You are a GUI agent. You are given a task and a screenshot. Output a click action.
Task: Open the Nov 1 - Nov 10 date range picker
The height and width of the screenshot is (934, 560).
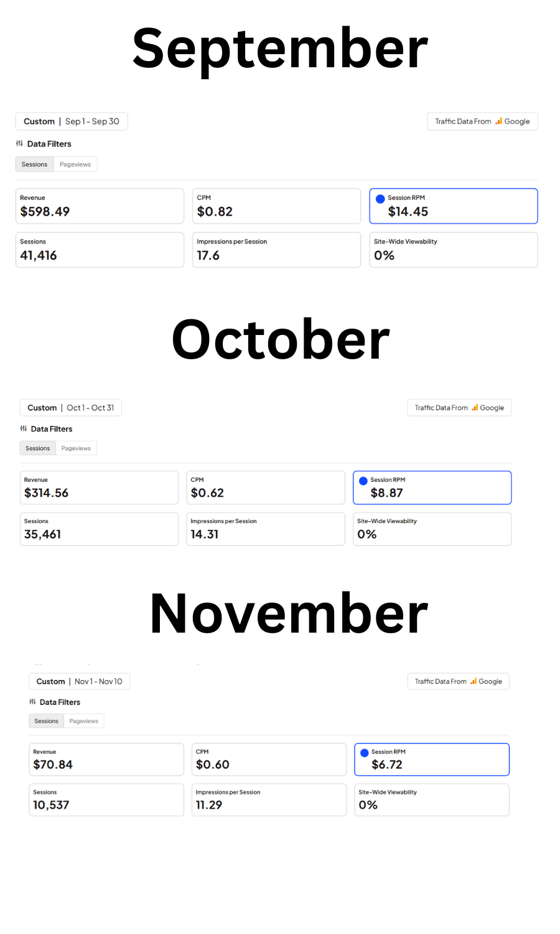coord(79,681)
